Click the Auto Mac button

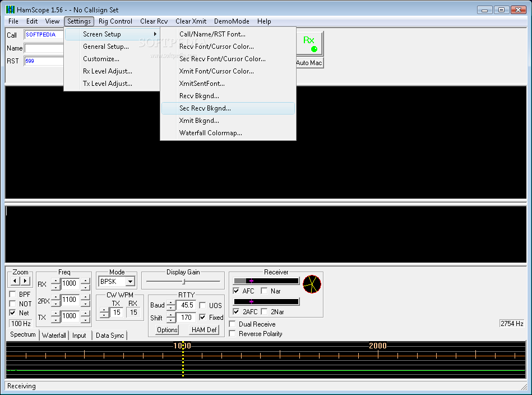point(309,62)
